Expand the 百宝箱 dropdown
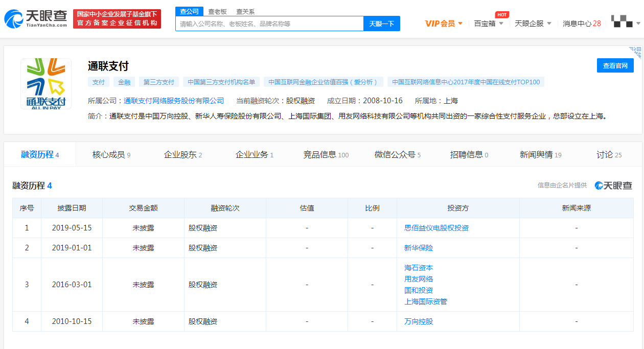The height and width of the screenshot is (349, 644). (489, 24)
